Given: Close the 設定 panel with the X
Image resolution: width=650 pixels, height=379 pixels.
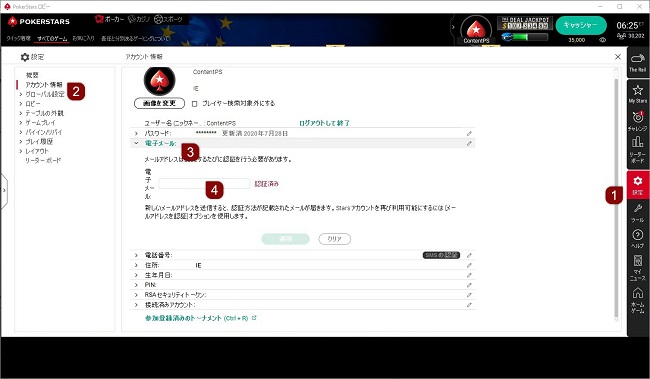Looking at the screenshot, I should coord(618,57).
